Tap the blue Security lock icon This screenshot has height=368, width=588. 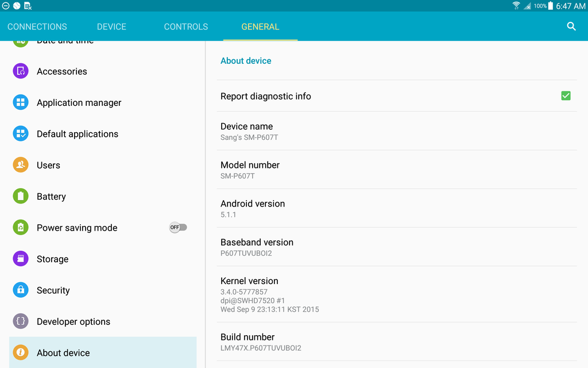coord(21,290)
